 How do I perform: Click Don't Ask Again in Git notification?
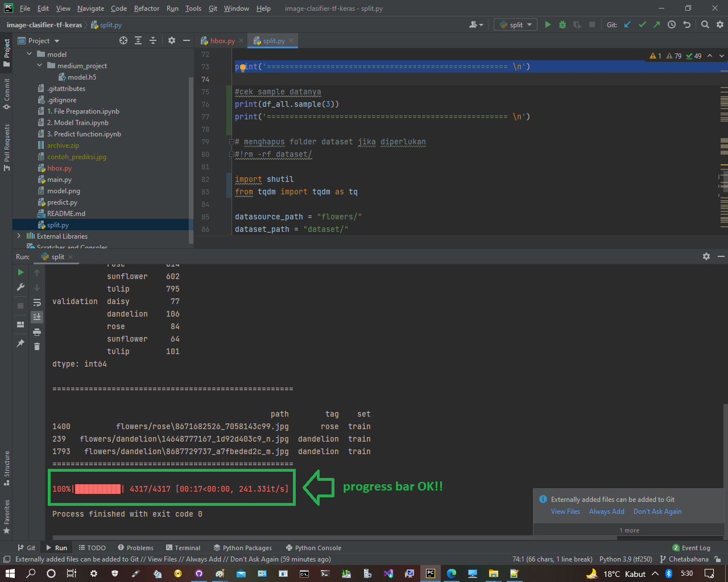tap(657, 512)
